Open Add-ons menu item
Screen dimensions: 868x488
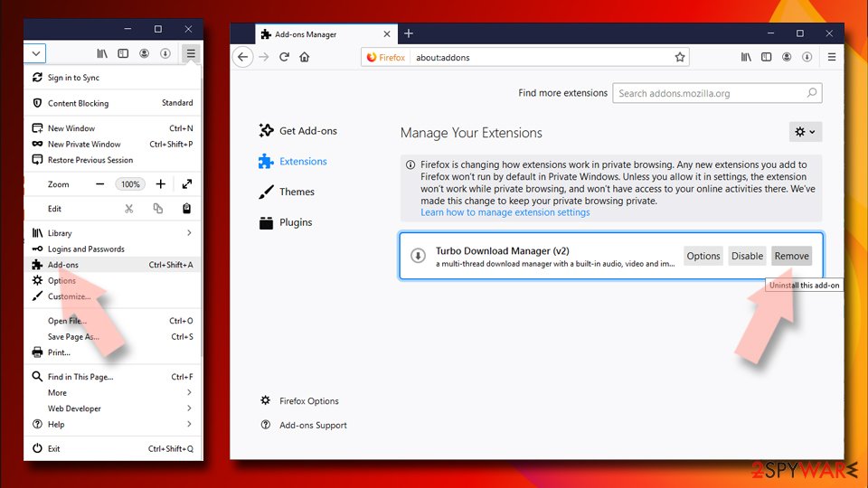(x=113, y=265)
